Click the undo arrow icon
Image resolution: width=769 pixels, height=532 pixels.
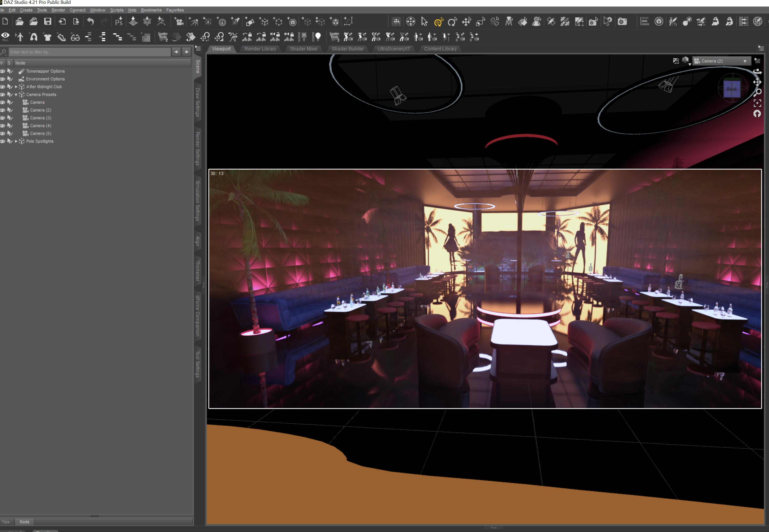[90, 22]
